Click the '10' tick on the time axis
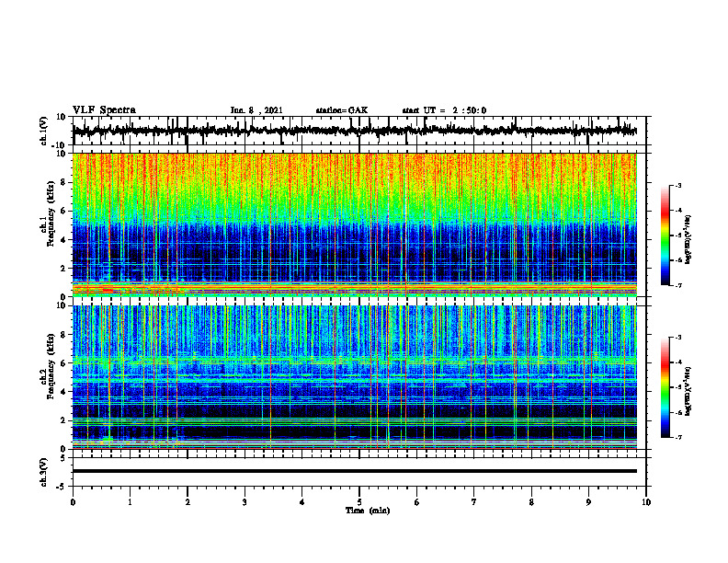 [x=646, y=502]
